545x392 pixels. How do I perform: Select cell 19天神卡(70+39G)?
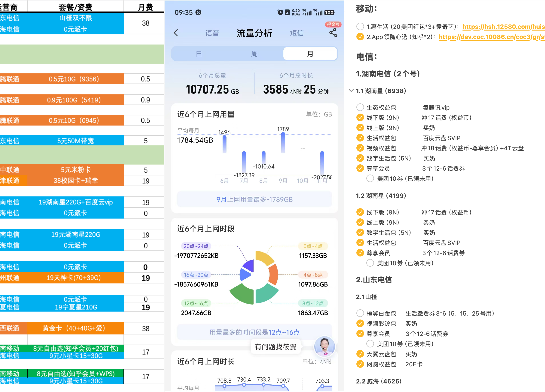tap(75, 278)
